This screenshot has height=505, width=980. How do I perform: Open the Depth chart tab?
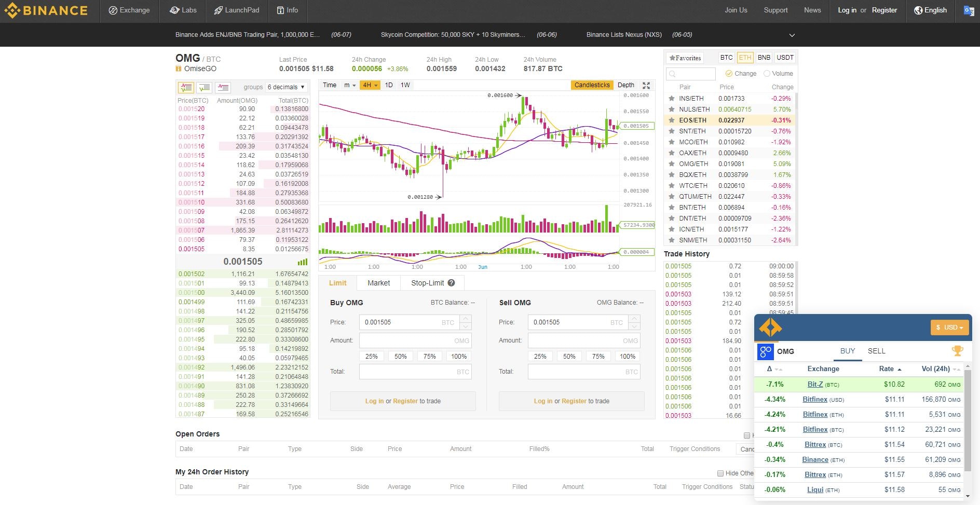[625, 85]
